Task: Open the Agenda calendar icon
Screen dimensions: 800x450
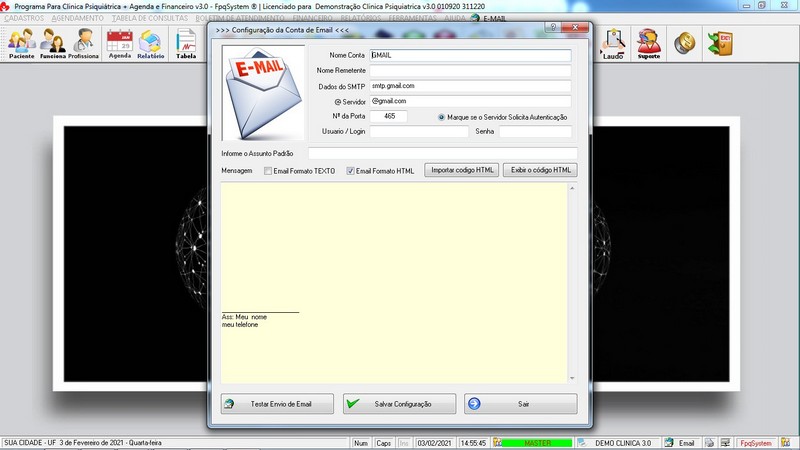Action: click(120, 43)
